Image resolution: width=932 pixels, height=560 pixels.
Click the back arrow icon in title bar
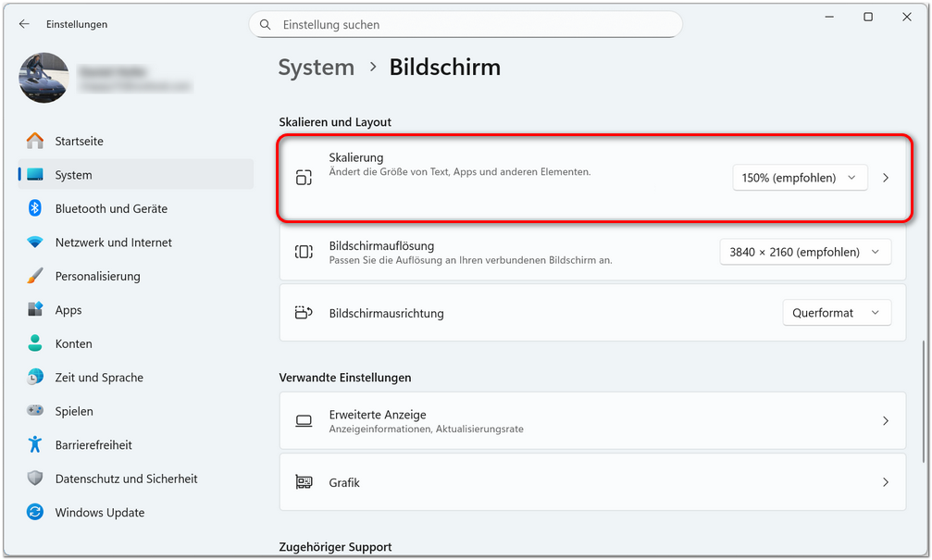coord(24,24)
